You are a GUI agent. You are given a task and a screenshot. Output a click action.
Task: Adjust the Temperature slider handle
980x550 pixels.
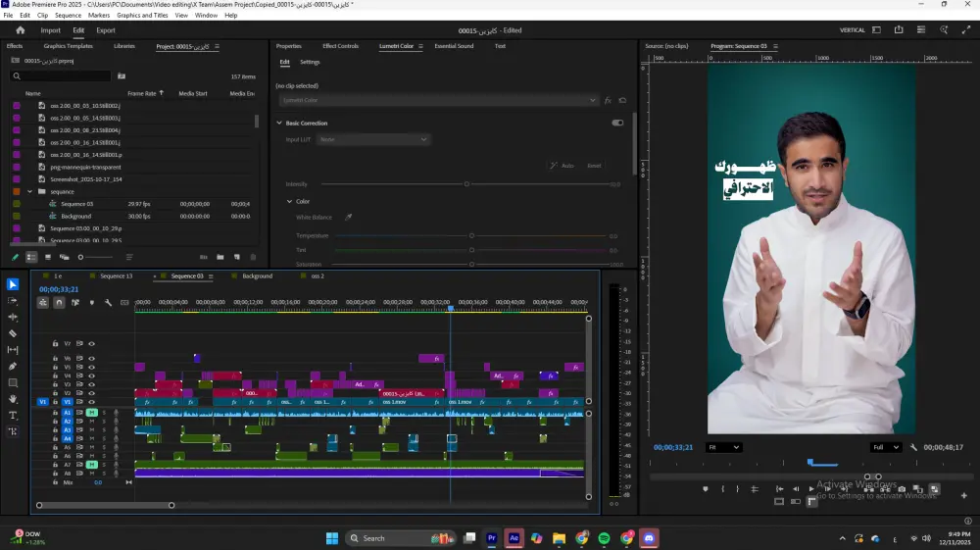pos(472,236)
